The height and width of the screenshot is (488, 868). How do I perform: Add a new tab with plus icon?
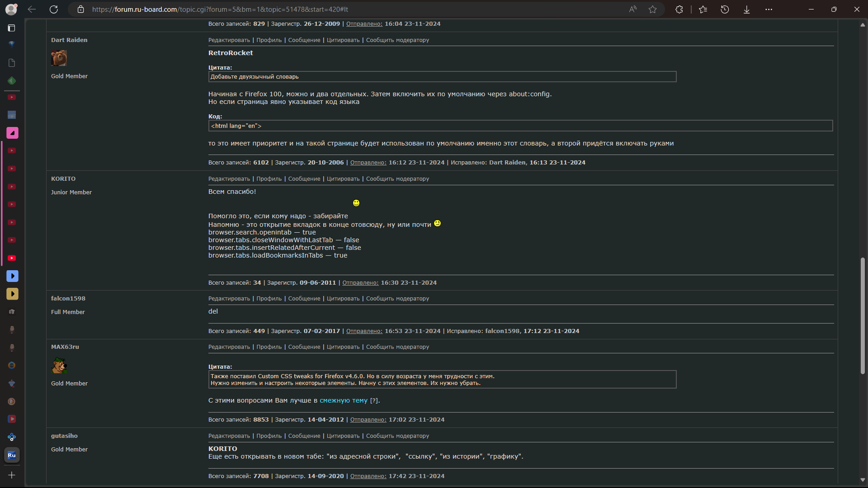[x=12, y=475]
